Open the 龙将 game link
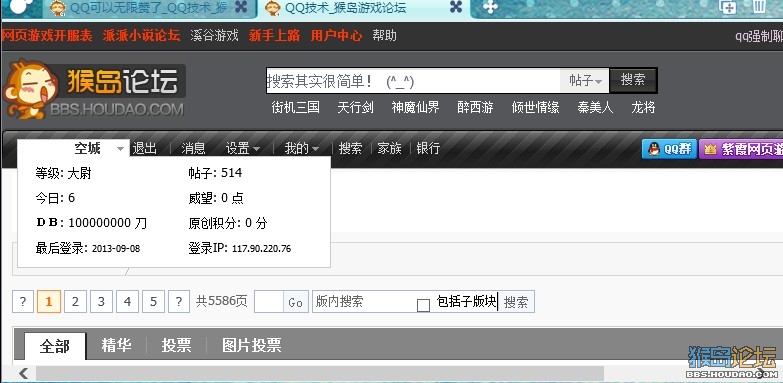783x383 pixels. [643, 107]
